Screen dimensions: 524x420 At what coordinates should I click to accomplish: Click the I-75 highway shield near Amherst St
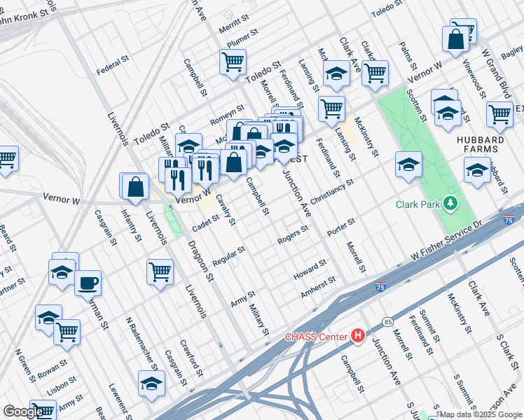(x=380, y=287)
